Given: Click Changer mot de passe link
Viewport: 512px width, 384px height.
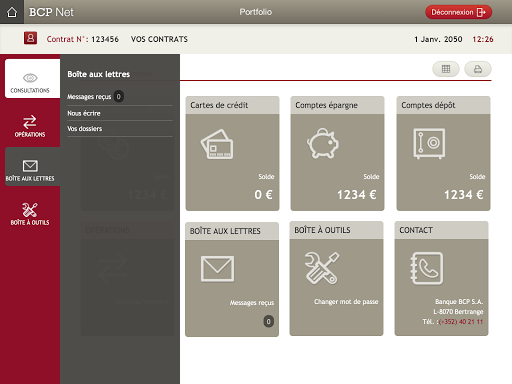Looking at the screenshot, I should [x=346, y=302].
